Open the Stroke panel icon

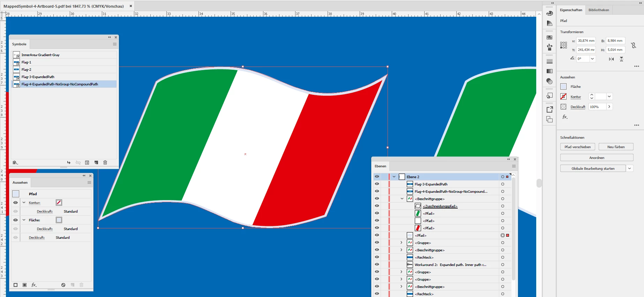549,61
